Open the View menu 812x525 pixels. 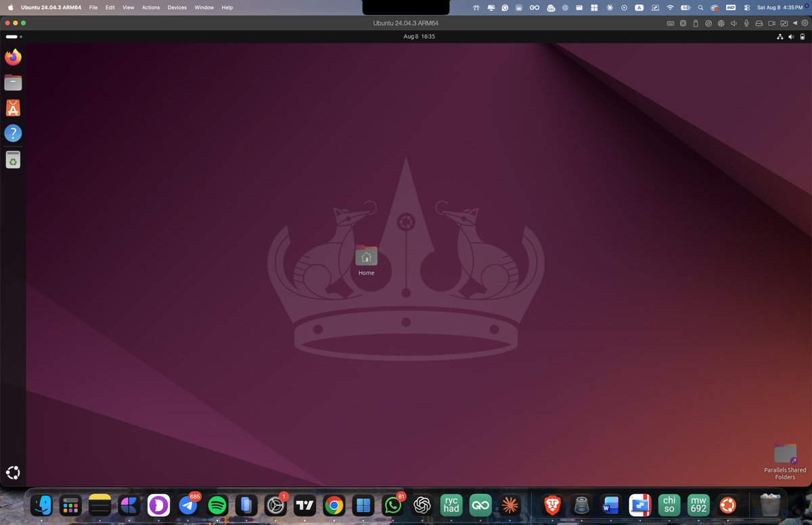(x=129, y=7)
